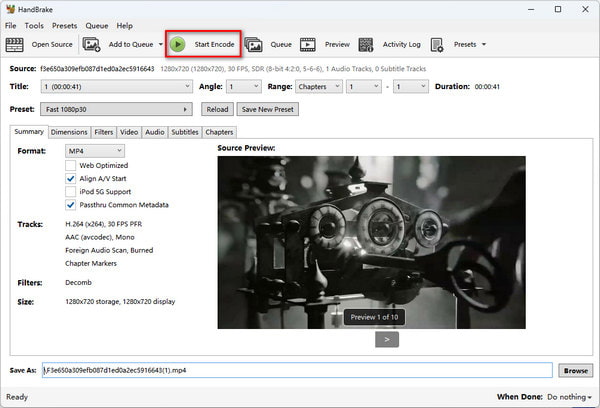The width and height of the screenshot is (600, 408).
Task: Click the Preview film strip icon
Action: coord(308,44)
